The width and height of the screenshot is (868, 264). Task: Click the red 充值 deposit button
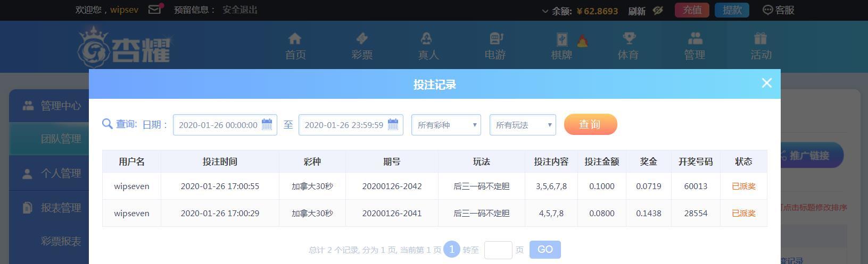[x=692, y=10]
